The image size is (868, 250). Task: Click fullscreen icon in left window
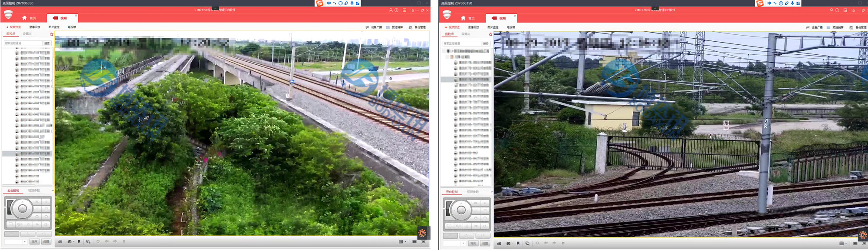[424, 241]
